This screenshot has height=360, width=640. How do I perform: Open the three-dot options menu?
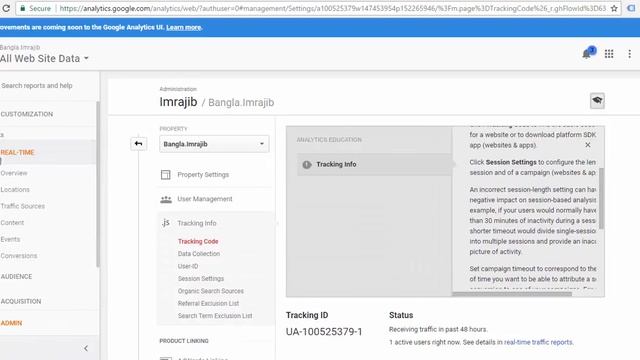tap(629, 54)
